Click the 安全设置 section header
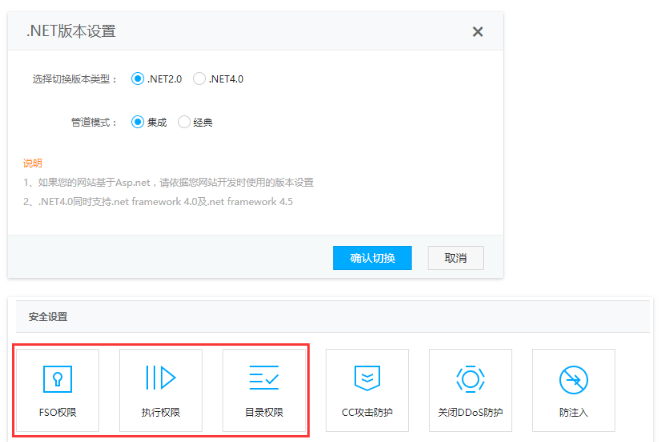Image resolution: width=662 pixels, height=442 pixels. click(49, 317)
